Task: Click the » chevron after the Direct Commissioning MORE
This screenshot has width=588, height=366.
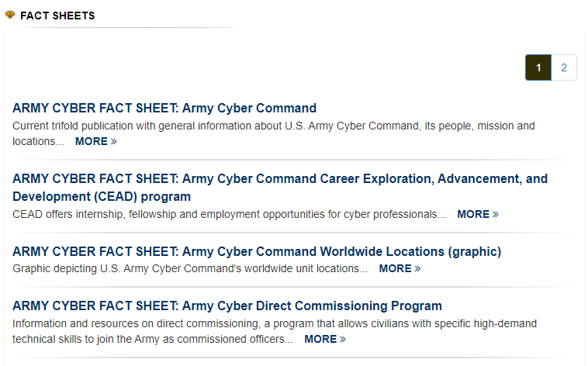Action: [x=343, y=340]
